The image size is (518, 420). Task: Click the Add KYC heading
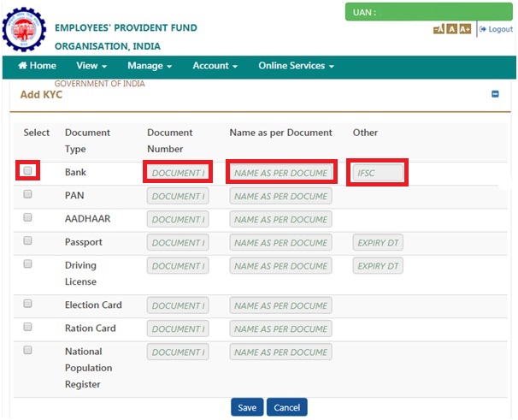pyautogui.click(x=41, y=95)
